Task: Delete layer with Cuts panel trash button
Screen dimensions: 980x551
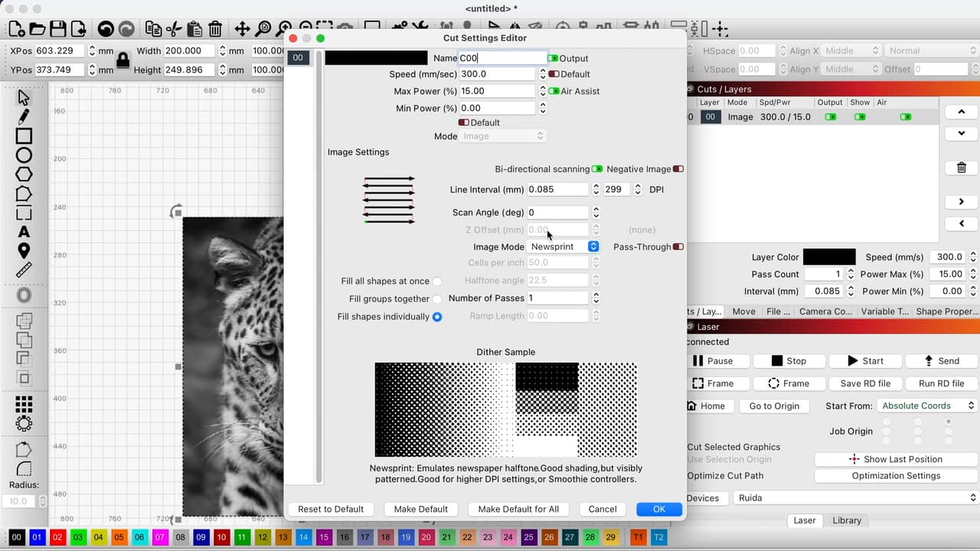Action: [962, 168]
